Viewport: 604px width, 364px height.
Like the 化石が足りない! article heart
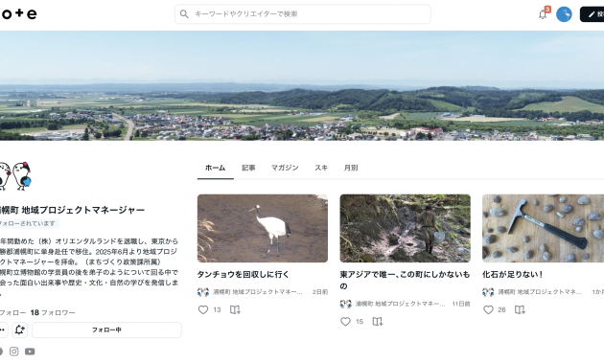tap(488, 309)
